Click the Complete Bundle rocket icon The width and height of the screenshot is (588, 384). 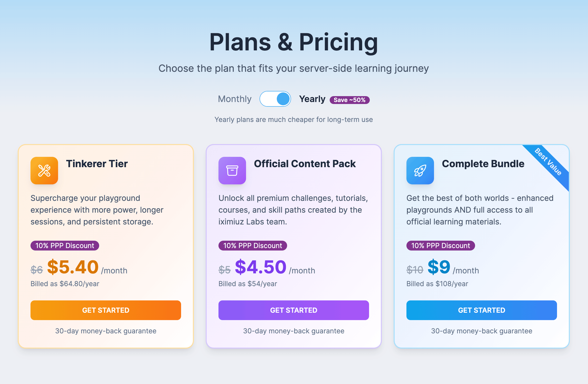(420, 170)
